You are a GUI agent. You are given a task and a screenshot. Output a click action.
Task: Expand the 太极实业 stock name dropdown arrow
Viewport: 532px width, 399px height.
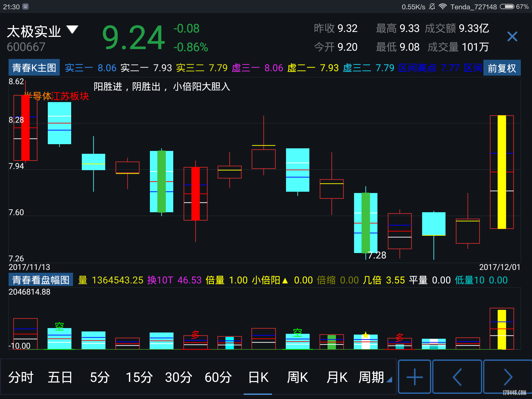tap(72, 29)
